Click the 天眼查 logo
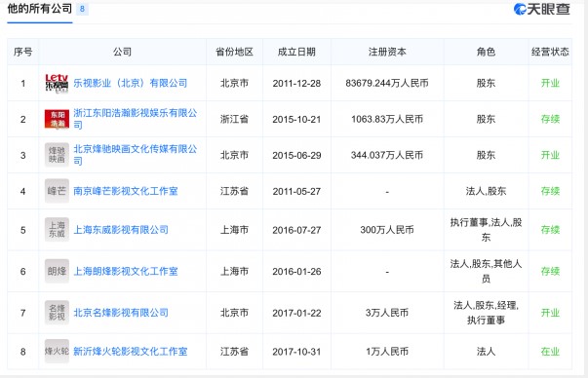This screenshot has width=588, height=378. coord(542,9)
